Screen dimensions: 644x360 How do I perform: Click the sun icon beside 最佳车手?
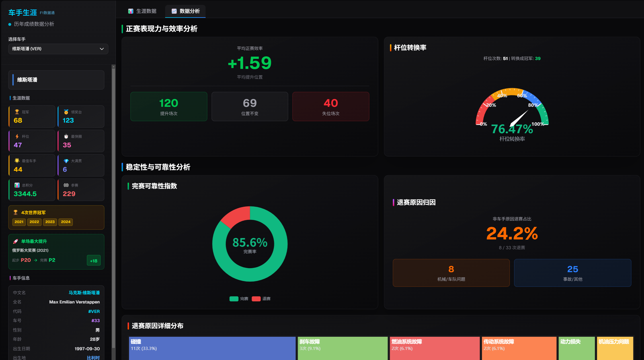17,161
